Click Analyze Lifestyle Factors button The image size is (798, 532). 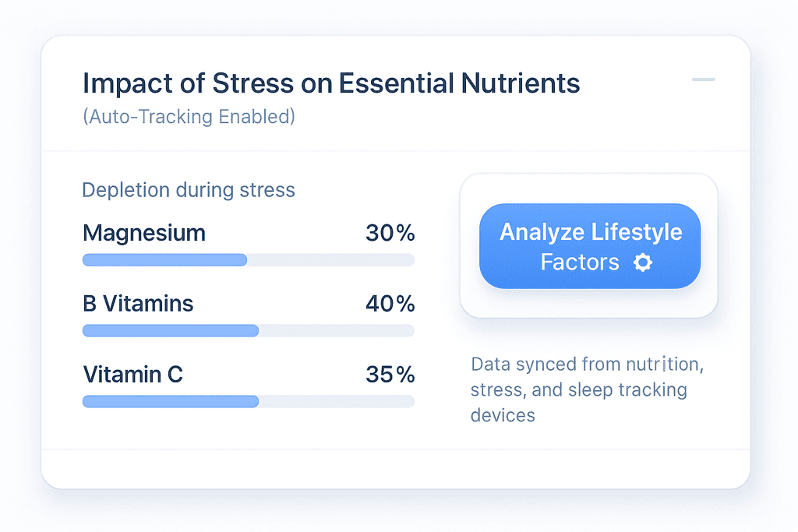[x=589, y=246]
